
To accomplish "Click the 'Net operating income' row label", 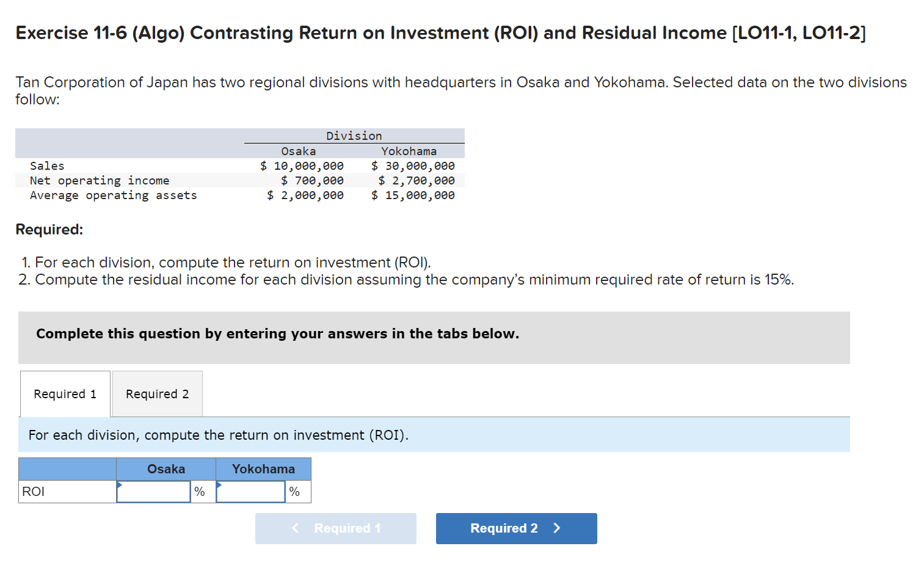I will 100,180.
